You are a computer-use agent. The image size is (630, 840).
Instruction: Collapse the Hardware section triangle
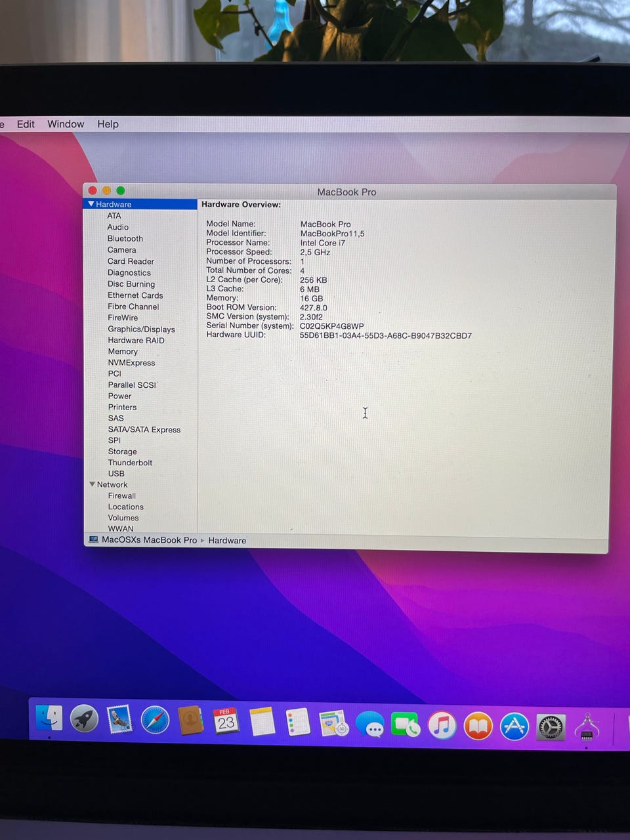coord(91,204)
